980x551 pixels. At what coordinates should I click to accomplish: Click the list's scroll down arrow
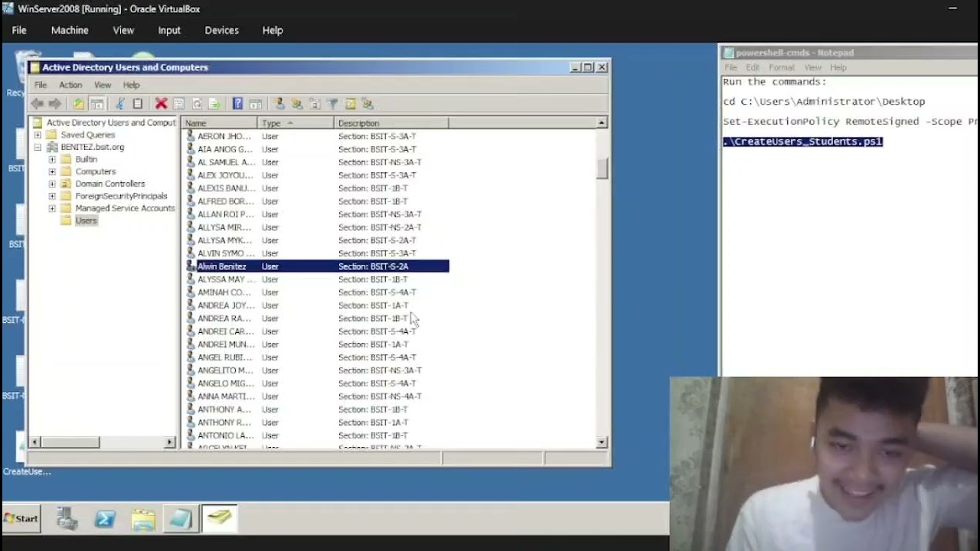click(x=602, y=442)
